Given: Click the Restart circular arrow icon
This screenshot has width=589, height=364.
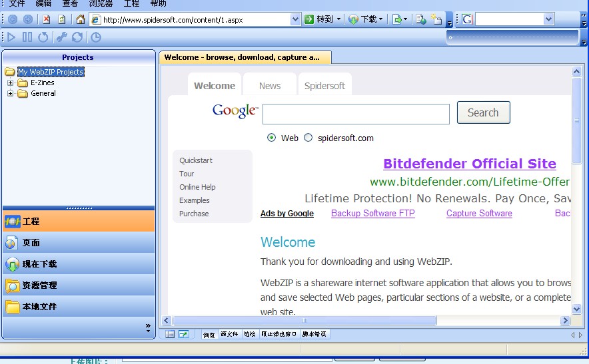Looking at the screenshot, I should pos(43,37).
